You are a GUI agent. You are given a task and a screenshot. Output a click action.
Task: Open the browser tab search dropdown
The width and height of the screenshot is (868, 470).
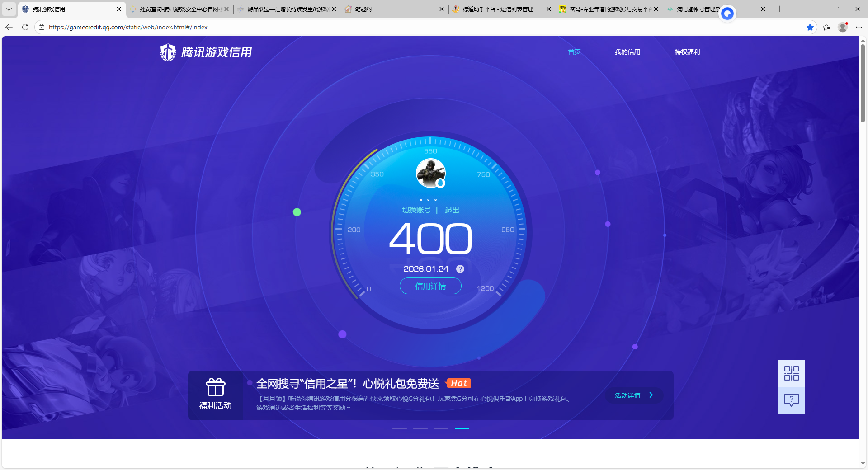(x=9, y=9)
